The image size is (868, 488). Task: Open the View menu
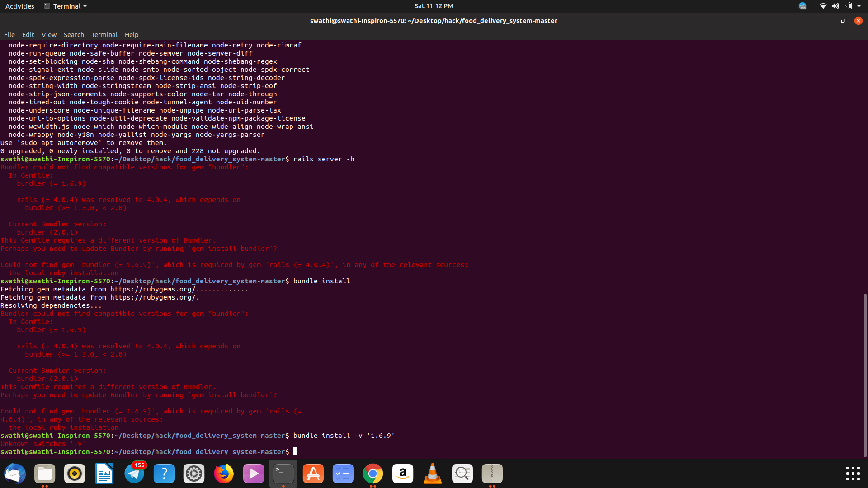point(49,35)
